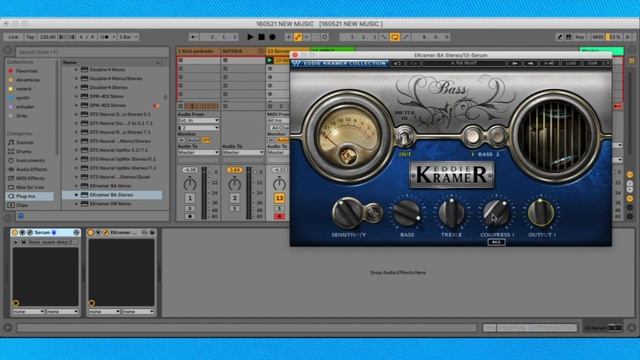This screenshot has height=360, width=640.
Task: Toggle EKramer device activator
Action: tap(91, 232)
